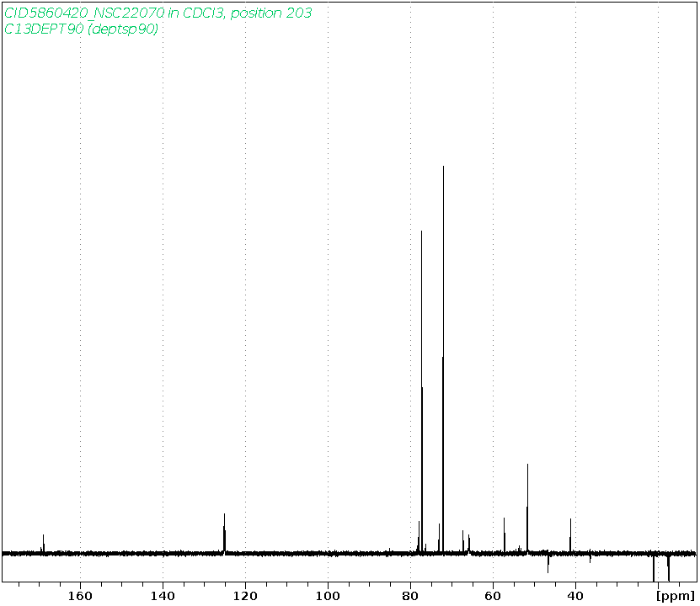
Task: Click the peak near 41 ppm
Action: (x=570, y=536)
